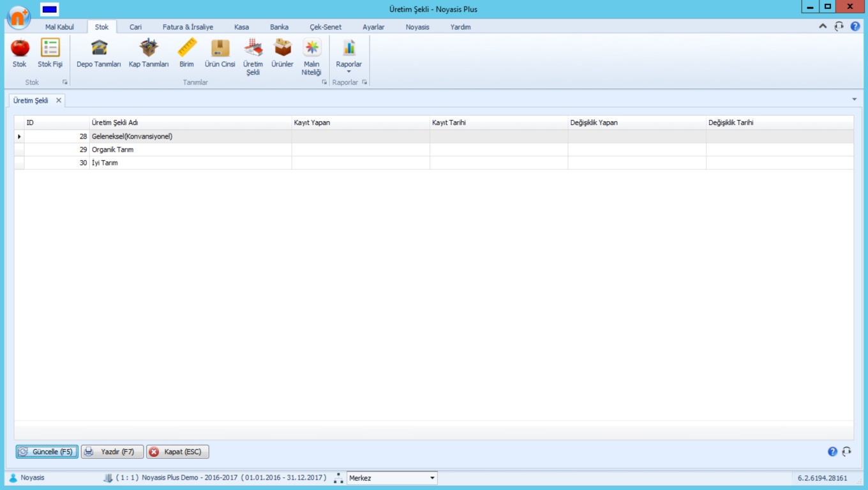The height and width of the screenshot is (490, 868).
Task: Collapse the ribbon with the caret icon
Action: click(822, 26)
